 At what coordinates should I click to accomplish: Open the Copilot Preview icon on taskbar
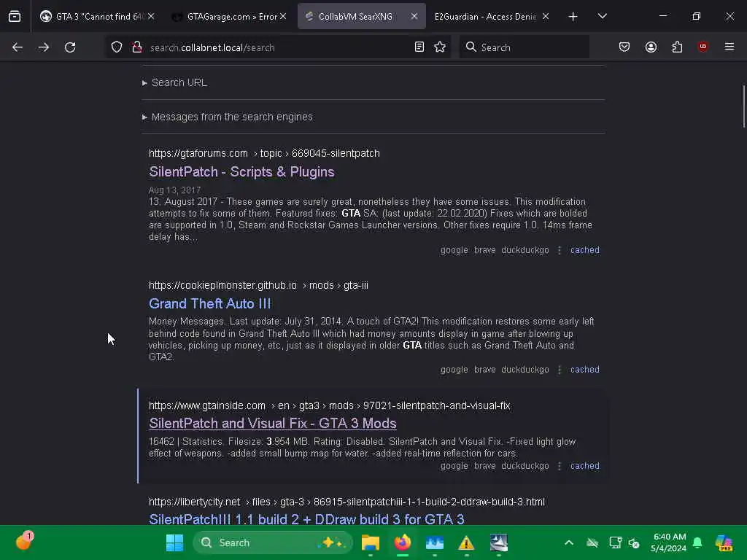click(724, 542)
